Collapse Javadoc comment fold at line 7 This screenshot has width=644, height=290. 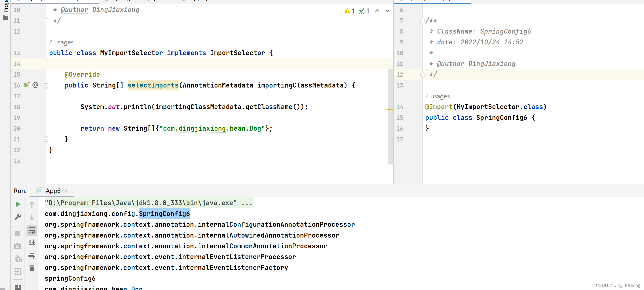point(422,21)
